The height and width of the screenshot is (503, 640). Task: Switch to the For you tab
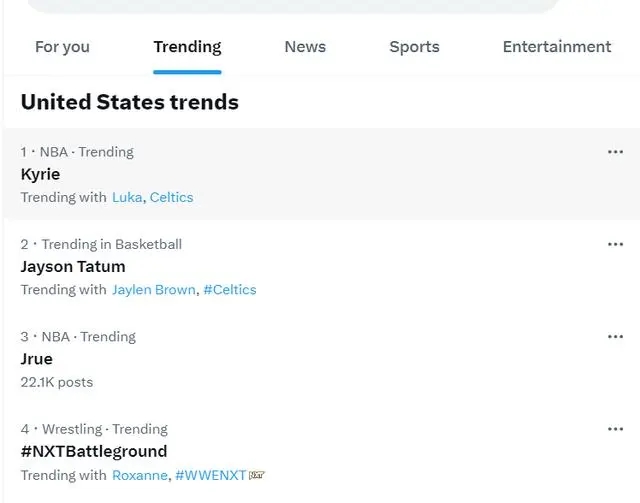tap(62, 47)
